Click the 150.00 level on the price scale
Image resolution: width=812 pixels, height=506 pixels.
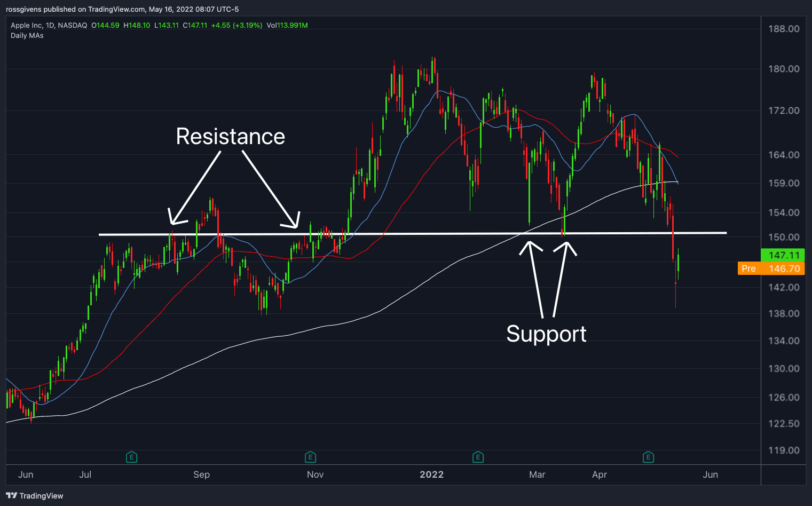coord(784,237)
